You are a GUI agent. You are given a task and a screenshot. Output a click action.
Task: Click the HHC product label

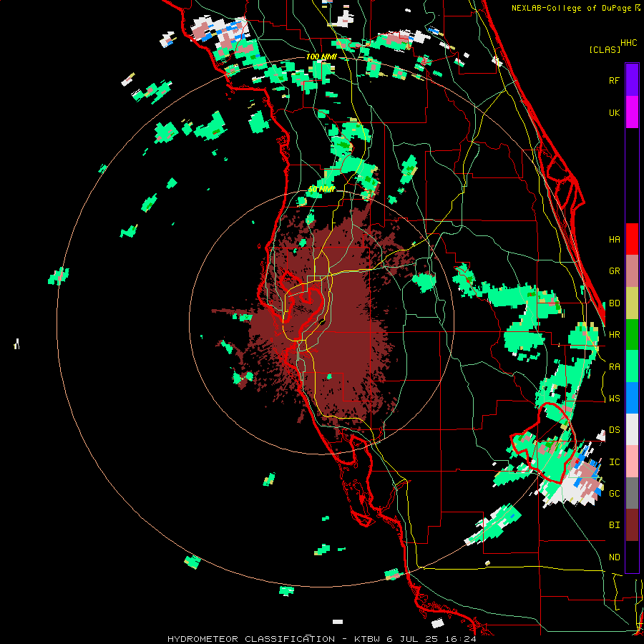(x=629, y=43)
